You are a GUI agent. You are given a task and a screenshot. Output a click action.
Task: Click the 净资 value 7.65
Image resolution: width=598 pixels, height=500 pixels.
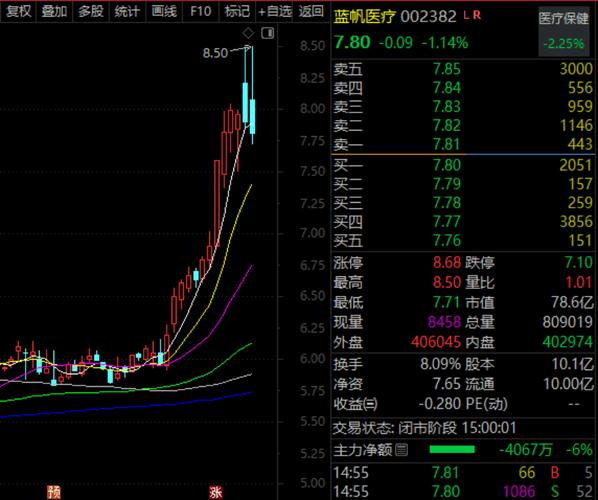pyautogui.click(x=447, y=384)
